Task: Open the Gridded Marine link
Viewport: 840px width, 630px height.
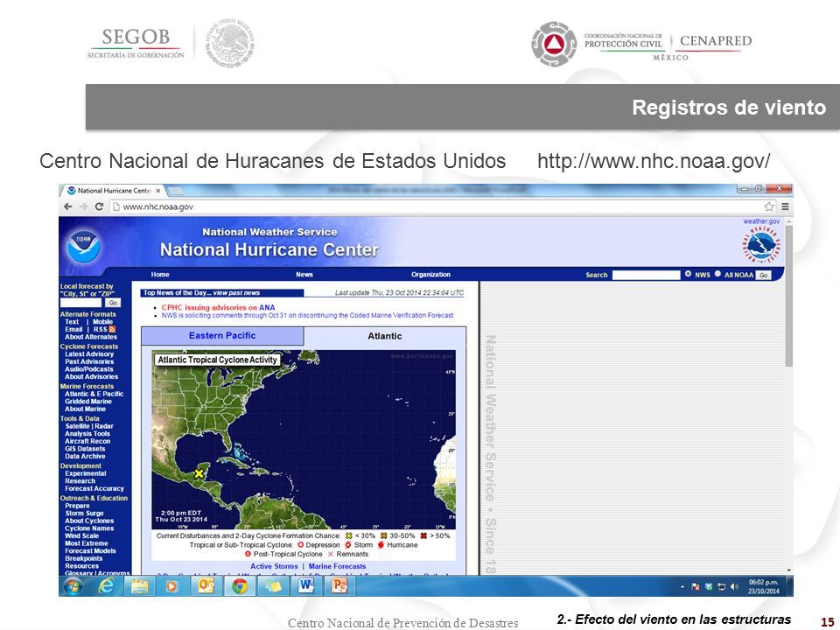Action: pyautogui.click(x=88, y=402)
